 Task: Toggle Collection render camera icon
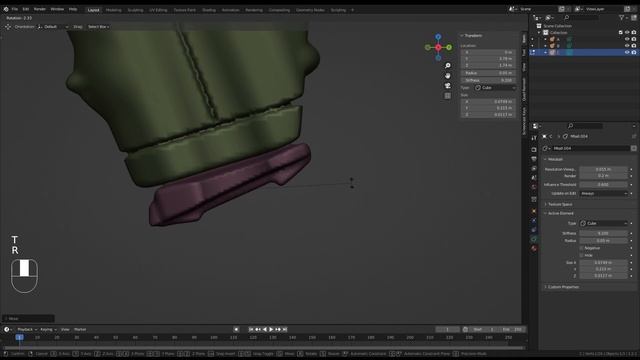[634, 32]
